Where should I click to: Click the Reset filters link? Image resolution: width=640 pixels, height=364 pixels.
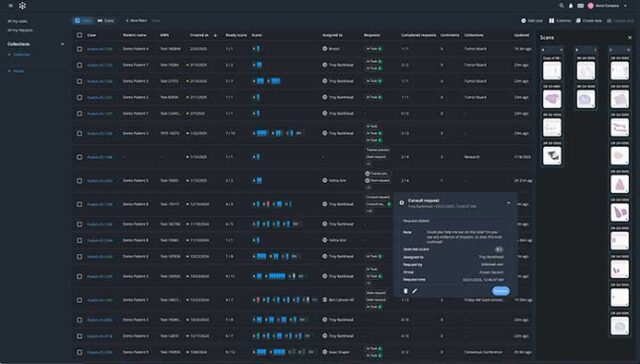tap(156, 20)
